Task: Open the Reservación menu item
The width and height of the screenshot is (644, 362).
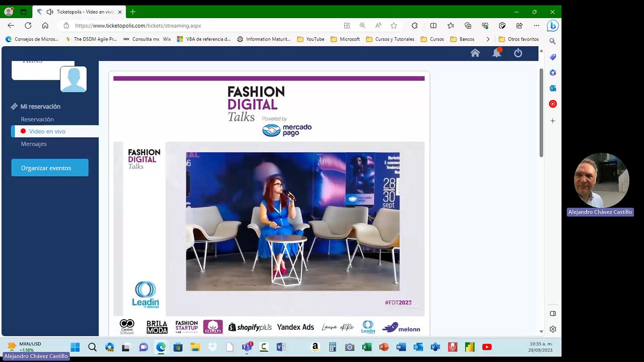Action: pyautogui.click(x=37, y=119)
